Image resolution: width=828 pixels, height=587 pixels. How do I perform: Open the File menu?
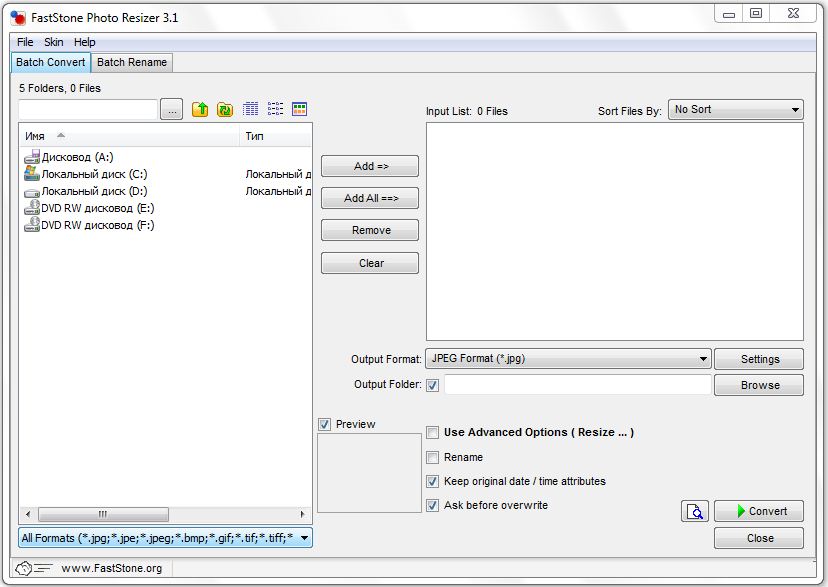25,42
